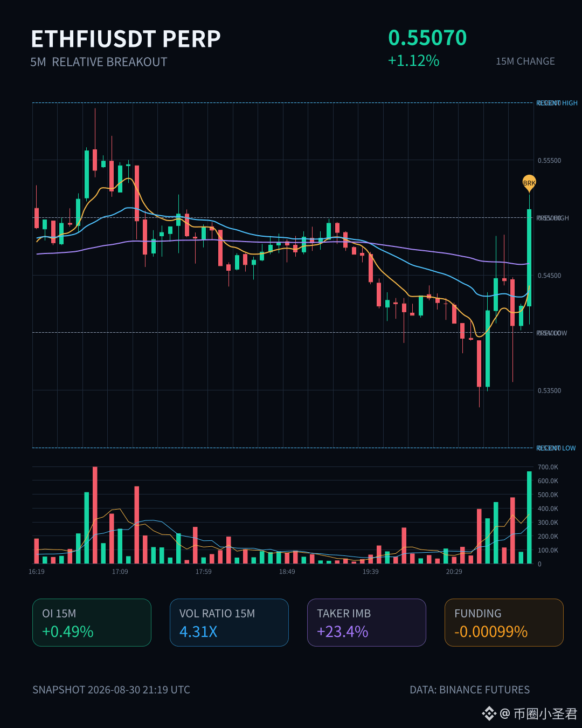Click the 16:19 time axis label
582x728 pixels.
(x=37, y=572)
